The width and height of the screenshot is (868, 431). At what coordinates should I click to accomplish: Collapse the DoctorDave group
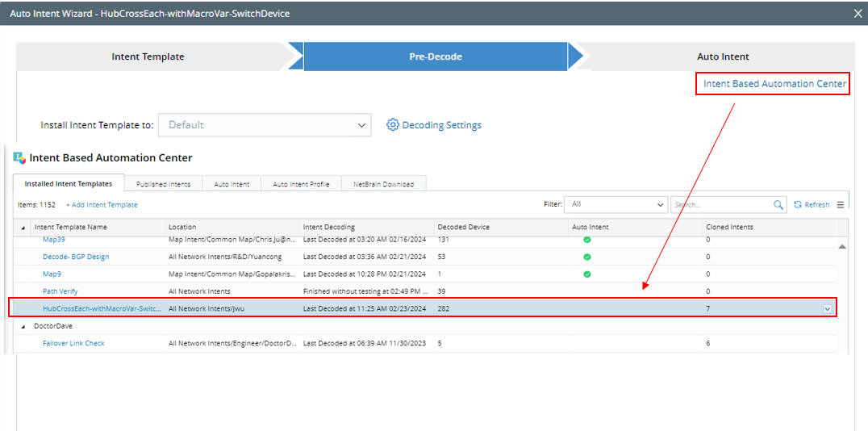coord(23,326)
